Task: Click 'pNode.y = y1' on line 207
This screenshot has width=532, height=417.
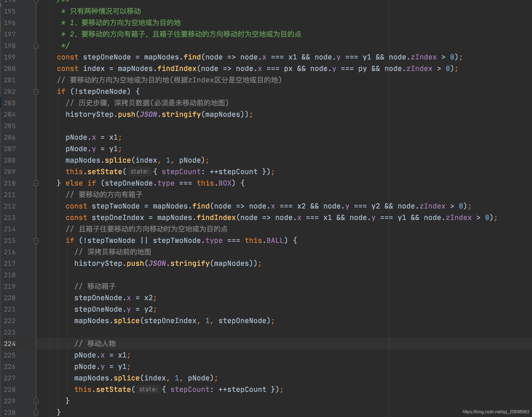Action: click(x=91, y=149)
